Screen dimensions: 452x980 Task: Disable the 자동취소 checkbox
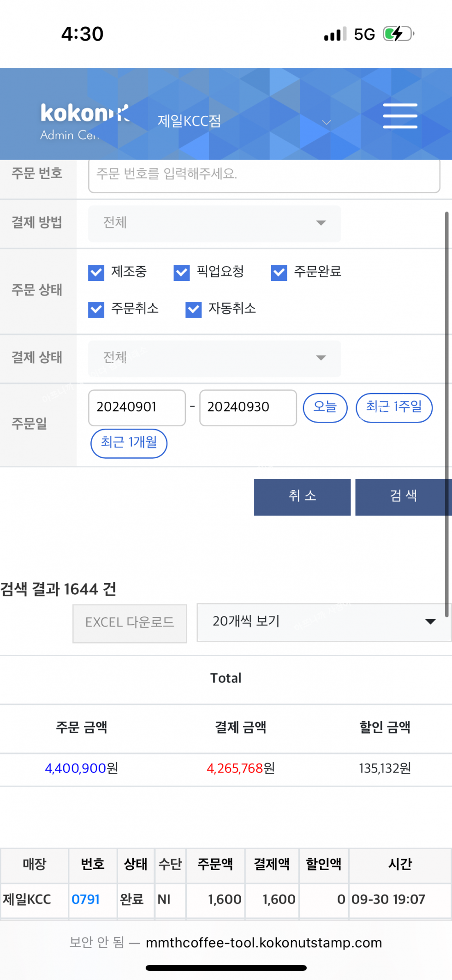pos(194,309)
